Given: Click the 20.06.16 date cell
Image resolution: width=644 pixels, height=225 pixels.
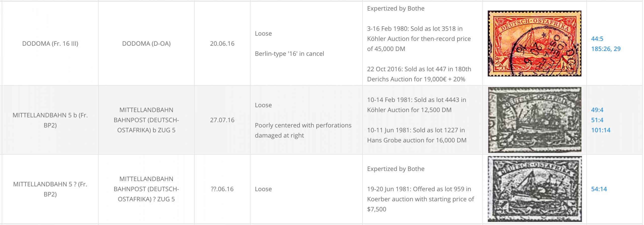Looking at the screenshot, I should click(x=222, y=43).
